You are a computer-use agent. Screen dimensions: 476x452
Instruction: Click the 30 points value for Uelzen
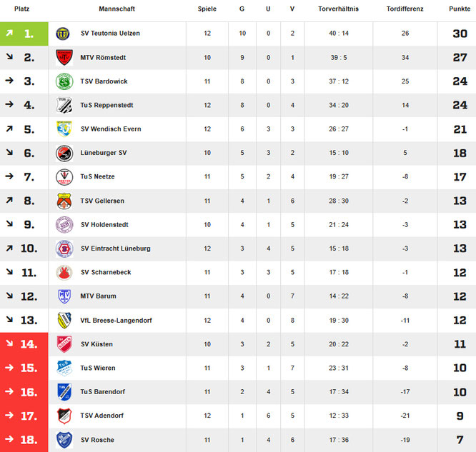coord(459,34)
